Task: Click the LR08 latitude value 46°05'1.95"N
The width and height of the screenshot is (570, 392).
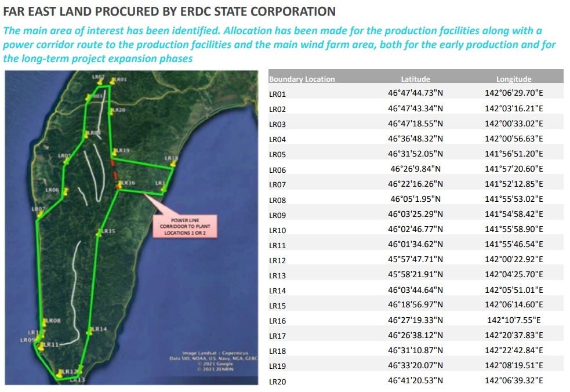Action: tap(415, 199)
